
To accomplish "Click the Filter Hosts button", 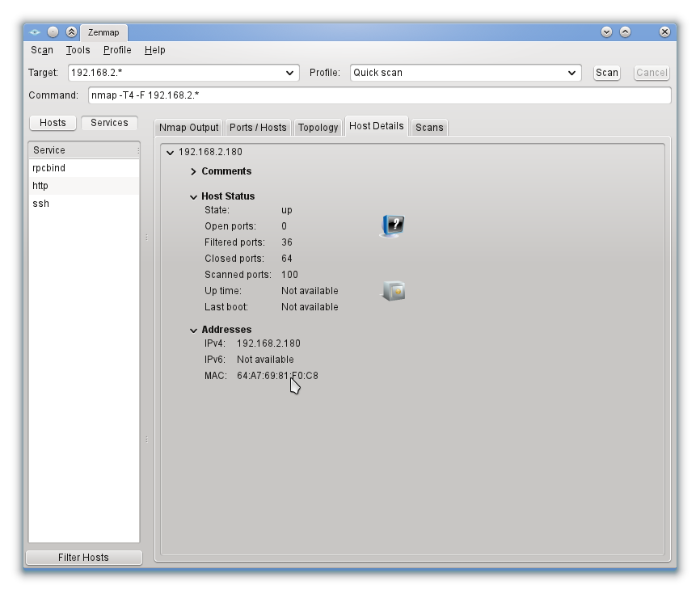I will click(x=84, y=558).
